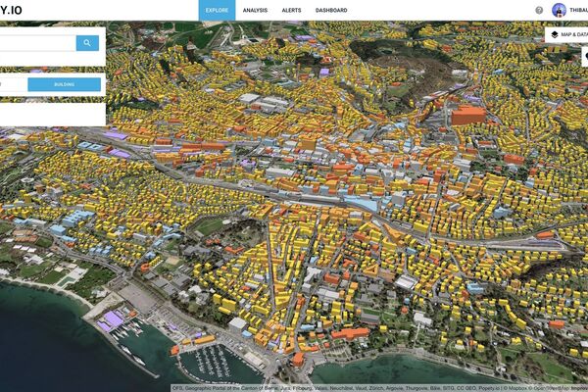The height and width of the screenshot is (392, 588).
Task: Open the Dashboard tab
Action: coord(331,10)
